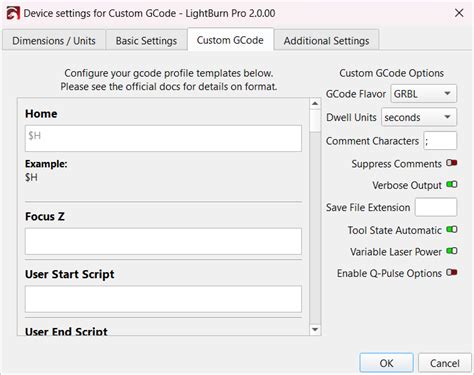Click the scroll up arrow of template list
Image resolution: width=474 pixels, height=375 pixels.
[x=315, y=104]
